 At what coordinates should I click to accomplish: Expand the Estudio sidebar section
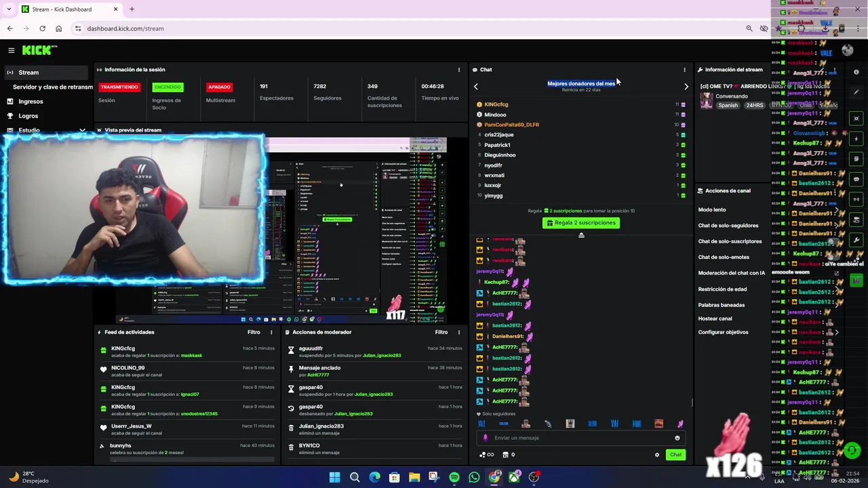point(82,130)
